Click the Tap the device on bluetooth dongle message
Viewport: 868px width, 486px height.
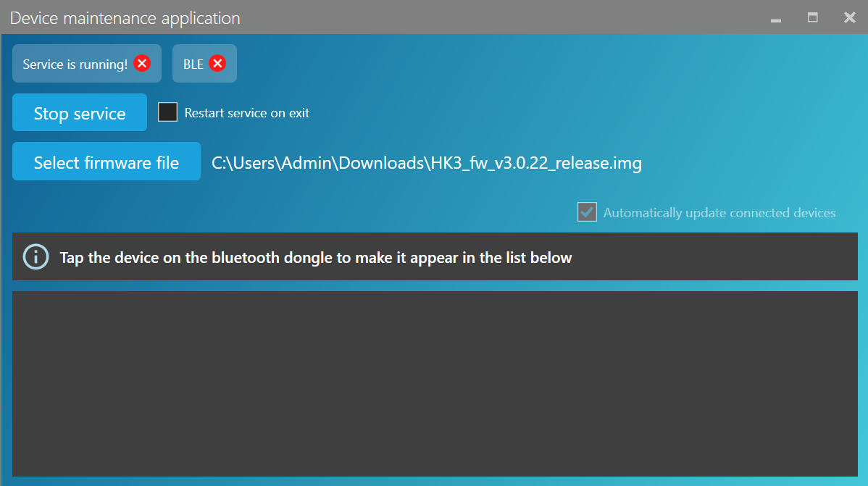pyautogui.click(x=315, y=258)
